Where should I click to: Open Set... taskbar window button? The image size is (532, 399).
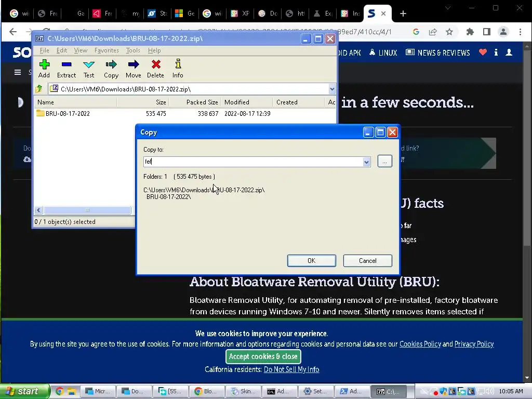click(x=315, y=391)
